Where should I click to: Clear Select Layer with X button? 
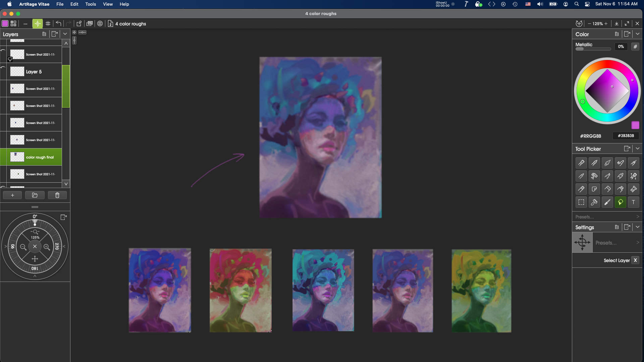pyautogui.click(x=635, y=260)
